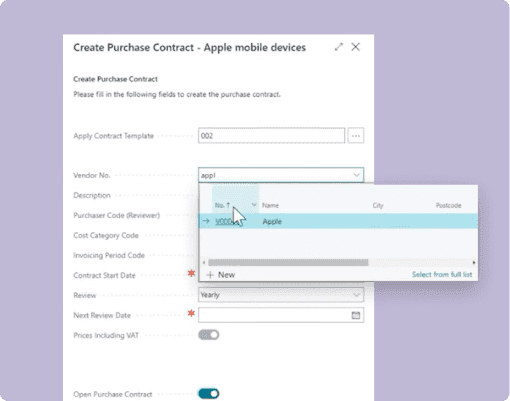The width and height of the screenshot is (510, 401).
Task: Click the plus icon beside New
Action: [210, 275]
